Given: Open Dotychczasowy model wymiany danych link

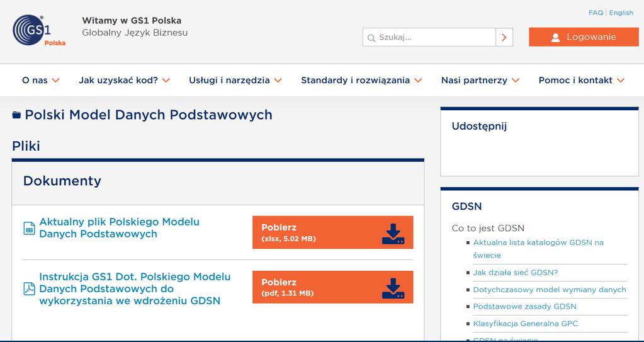Looking at the screenshot, I should click(550, 290).
